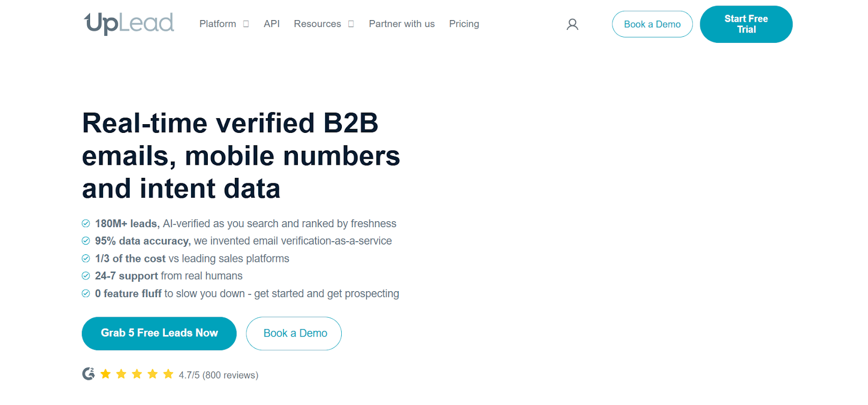The height and width of the screenshot is (405, 868).
Task: Click checkmark beside 24-7 support
Action: pos(86,276)
